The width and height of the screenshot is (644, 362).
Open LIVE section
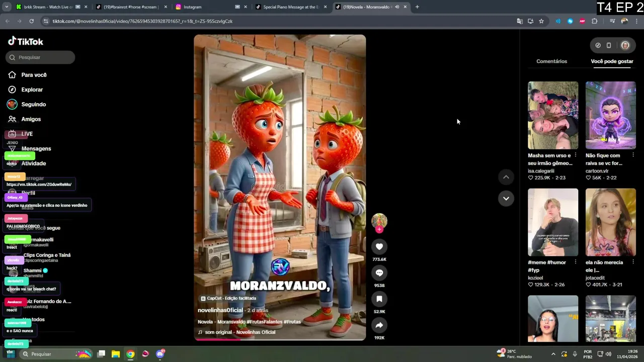27,134
